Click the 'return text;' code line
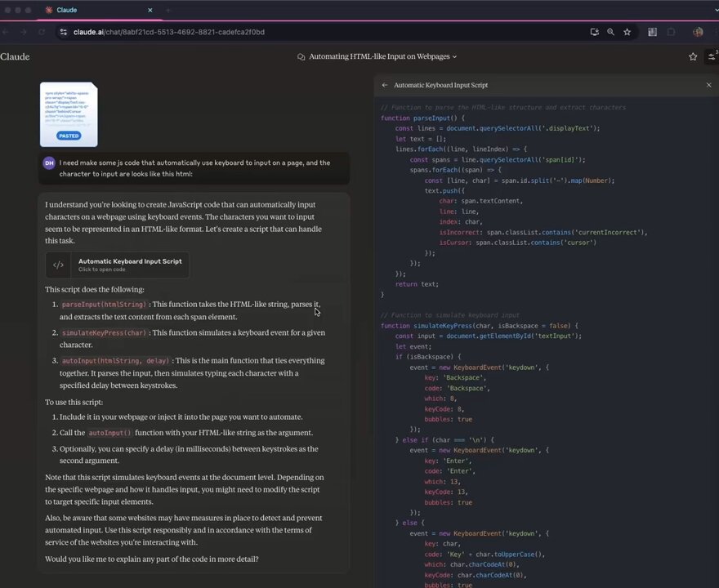 (x=417, y=284)
